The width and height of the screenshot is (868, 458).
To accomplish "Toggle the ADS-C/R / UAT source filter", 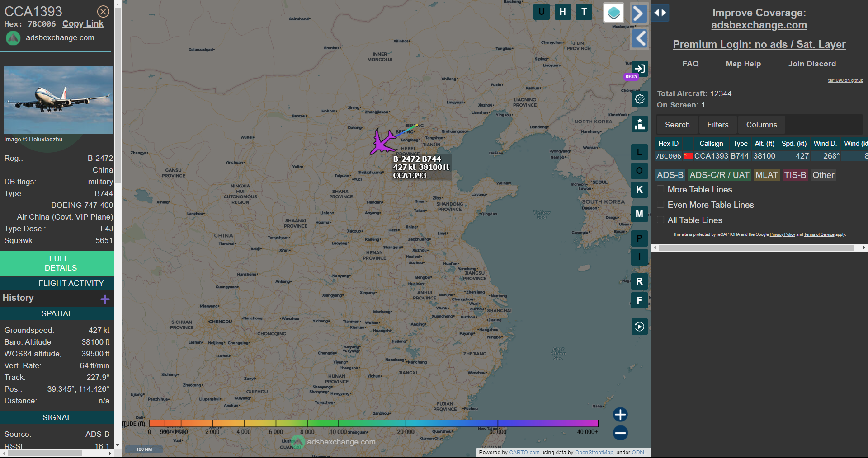I will tap(719, 175).
